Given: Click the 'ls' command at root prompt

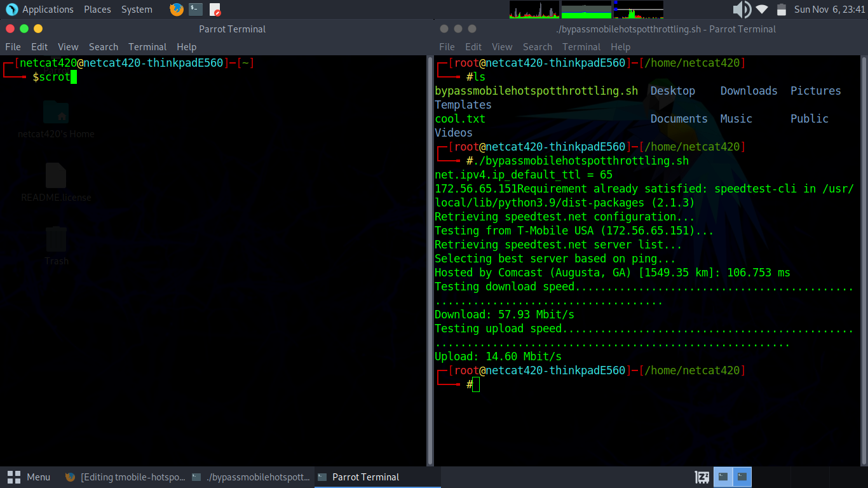Looking at the screenshot, I should (479, 77).
